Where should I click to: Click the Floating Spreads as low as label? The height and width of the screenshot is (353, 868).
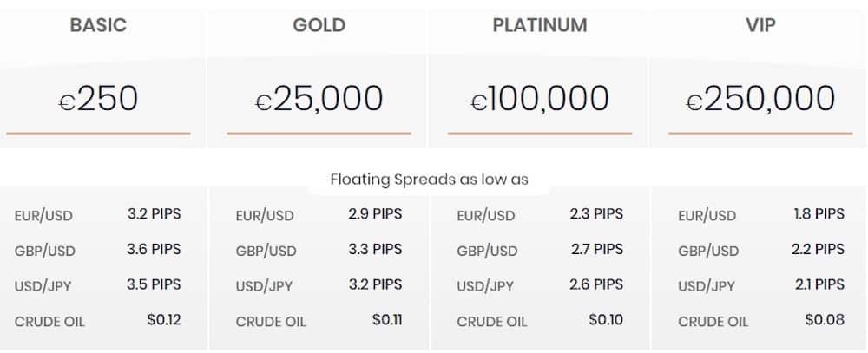coord(429,180)
